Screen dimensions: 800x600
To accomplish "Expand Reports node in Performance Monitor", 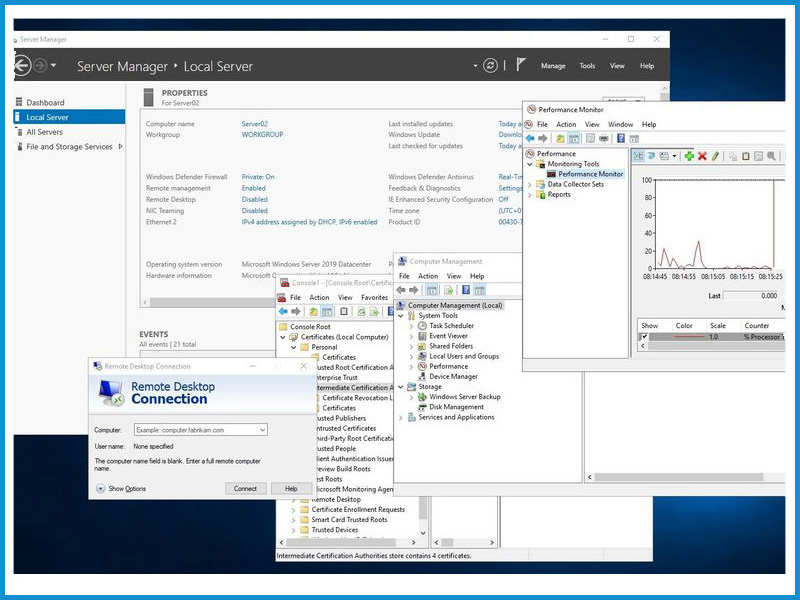I will point(530,195).
